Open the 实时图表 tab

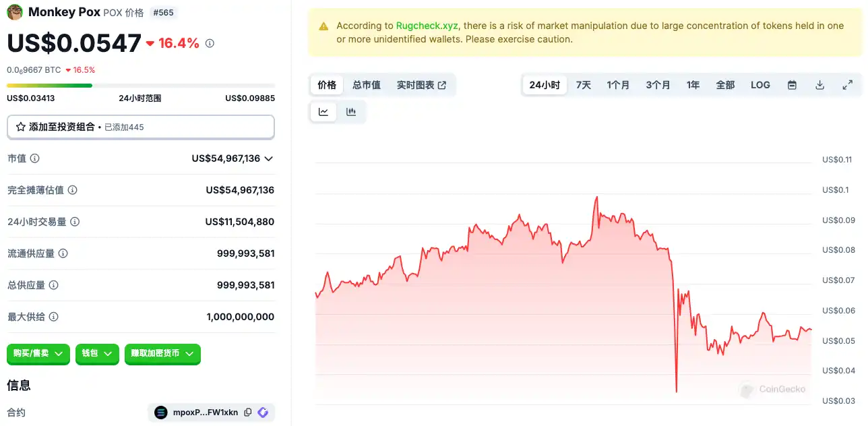point(421,85)
